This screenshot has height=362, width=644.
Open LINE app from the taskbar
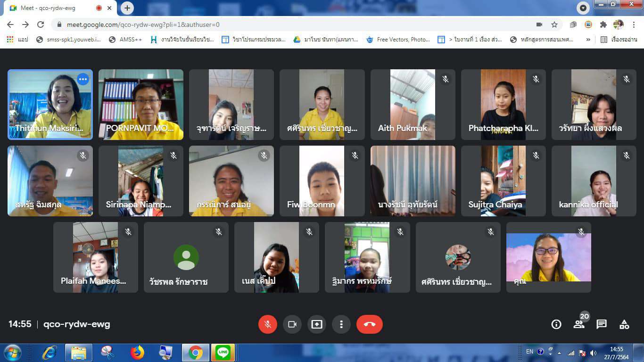pos(223,352)
